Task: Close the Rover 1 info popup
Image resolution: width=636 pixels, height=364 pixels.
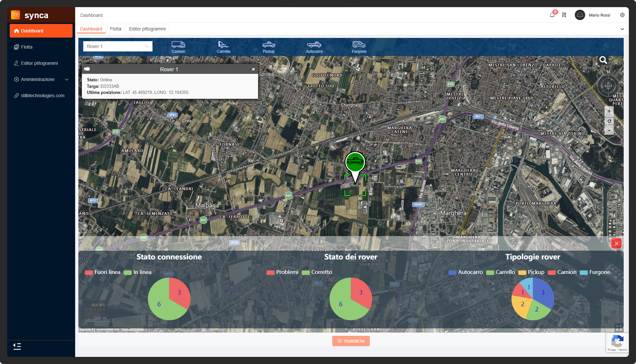Action: (x=253, y=69)
